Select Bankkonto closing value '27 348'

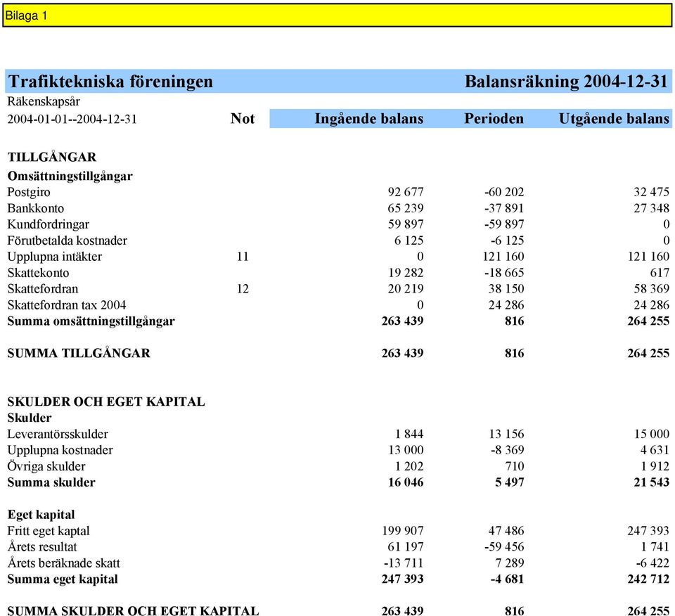click(x=651, y=208)
